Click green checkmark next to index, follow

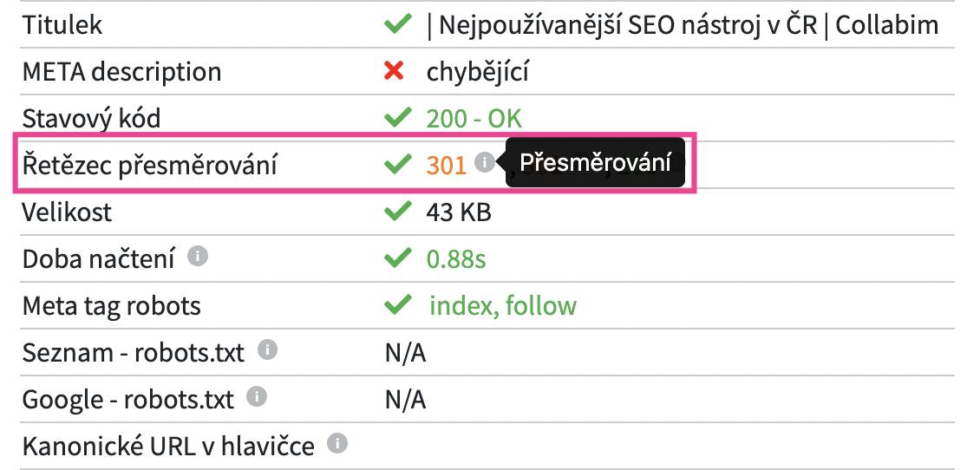coord(397,305)
